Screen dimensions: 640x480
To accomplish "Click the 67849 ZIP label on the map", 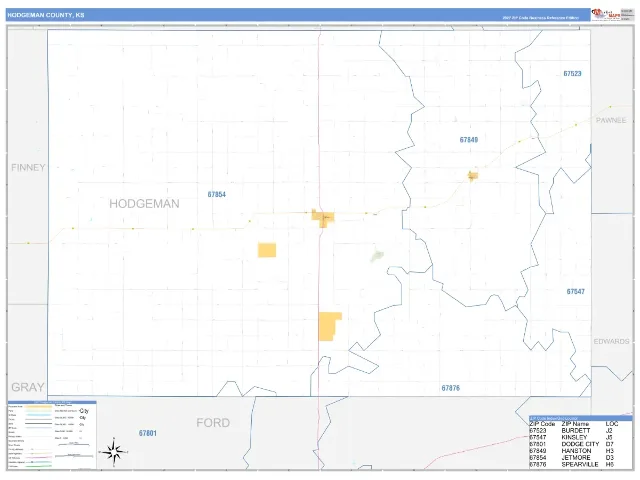I will coord(469,140).
